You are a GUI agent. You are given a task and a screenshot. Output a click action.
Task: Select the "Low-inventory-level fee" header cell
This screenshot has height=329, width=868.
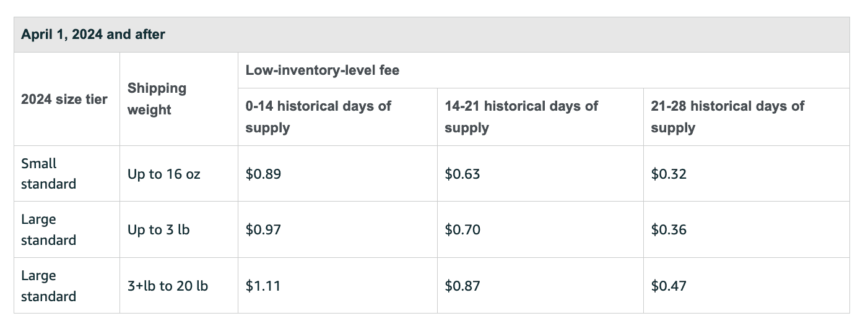[x=323, y=70]
